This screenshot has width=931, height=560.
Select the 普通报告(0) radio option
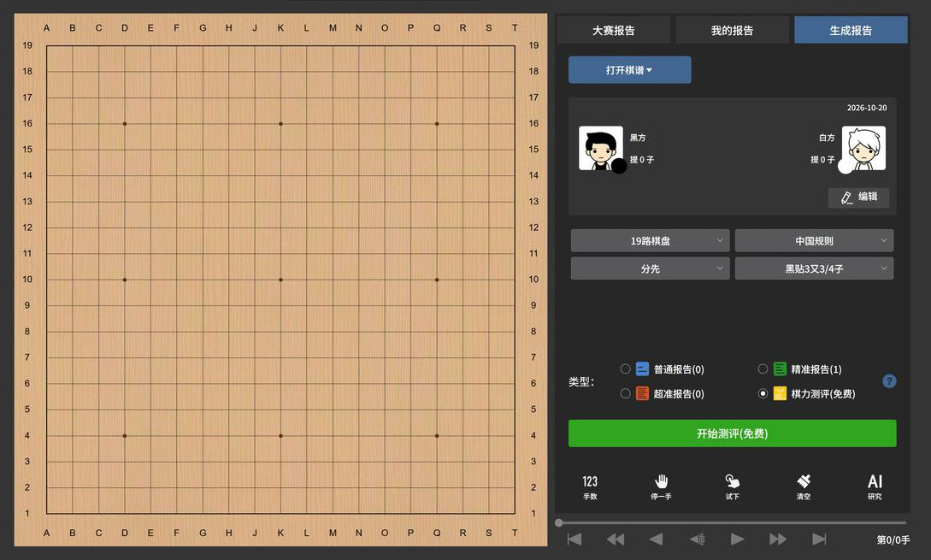pyautogui.click(x=625, y=368)
